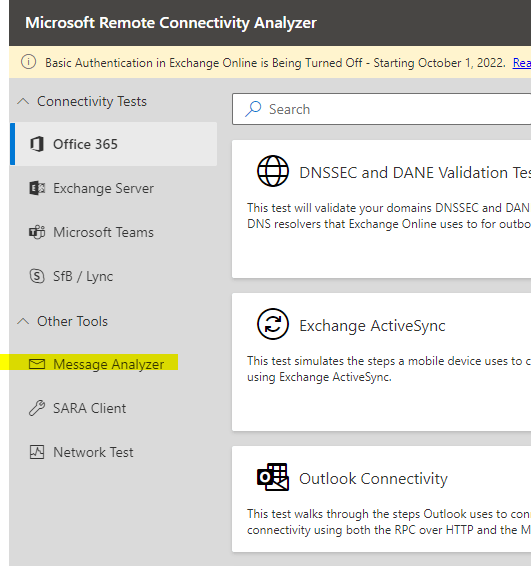Collapse the Connectivity Tests section chevron

point(23,101)
